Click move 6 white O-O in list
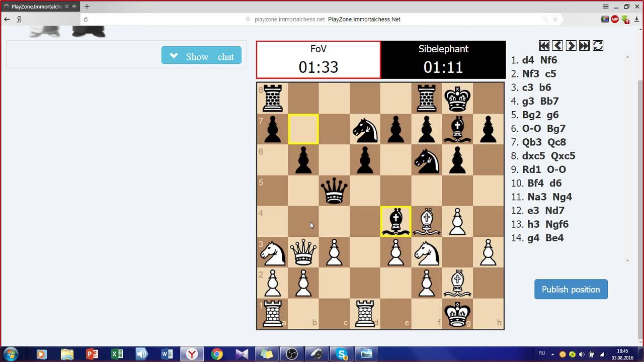 tap(532, 128)
